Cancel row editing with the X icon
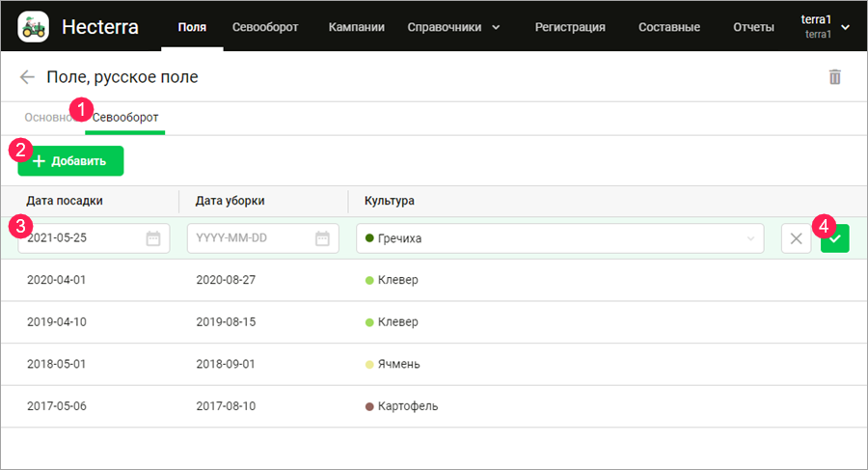 (x=796, y=238)
